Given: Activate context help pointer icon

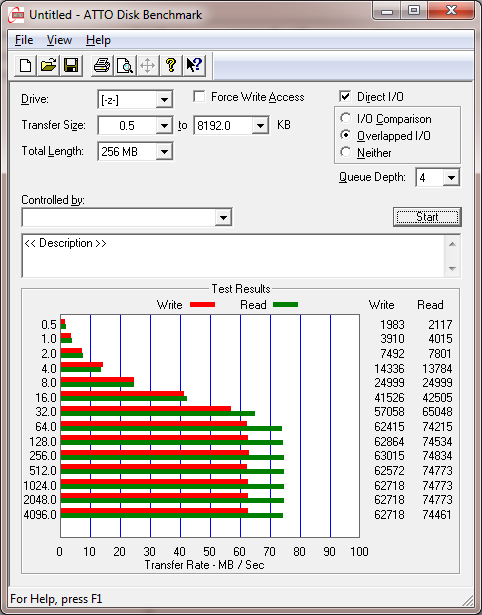Looking at the screenshot, I should point(194,65).
